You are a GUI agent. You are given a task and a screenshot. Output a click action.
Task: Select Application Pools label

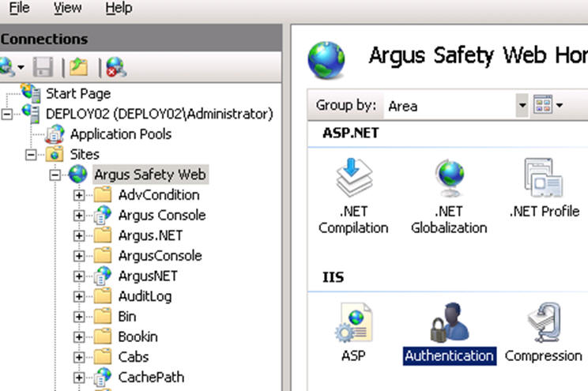pyautogui.click(x=121, y=133)
